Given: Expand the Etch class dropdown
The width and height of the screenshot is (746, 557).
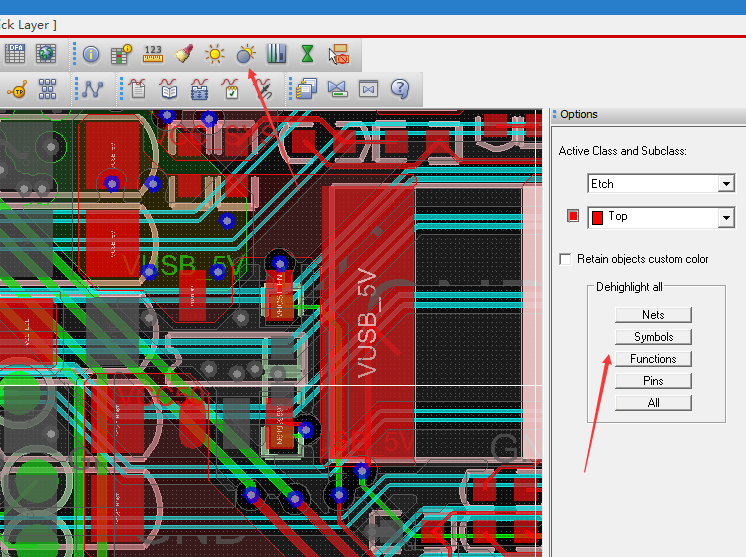Looking at the screenshot, I should point(726,184).
